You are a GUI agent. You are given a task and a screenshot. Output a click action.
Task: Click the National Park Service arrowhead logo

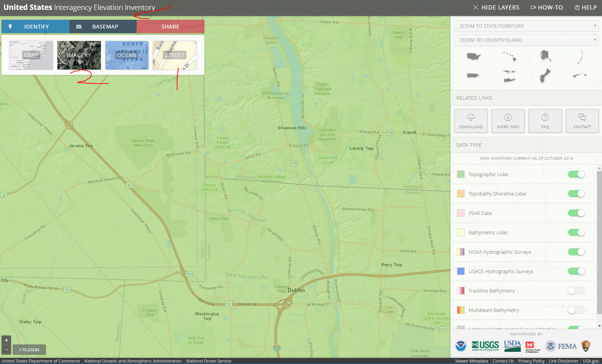(586, 346)
